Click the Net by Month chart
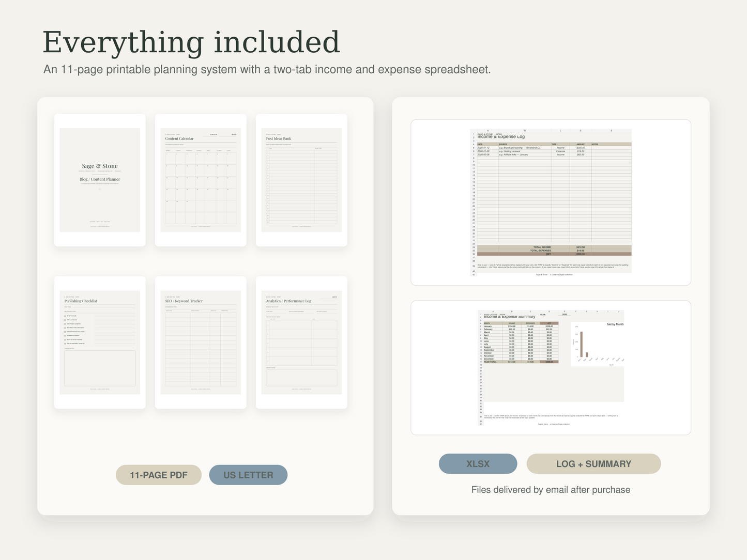 pos(597,344)
